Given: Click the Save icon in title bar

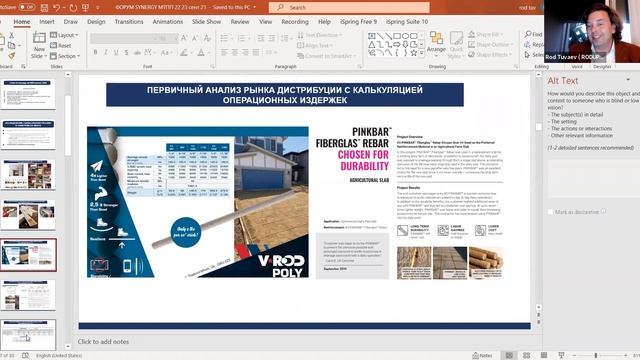Looking at the screenshot, I should click(44, 7).
